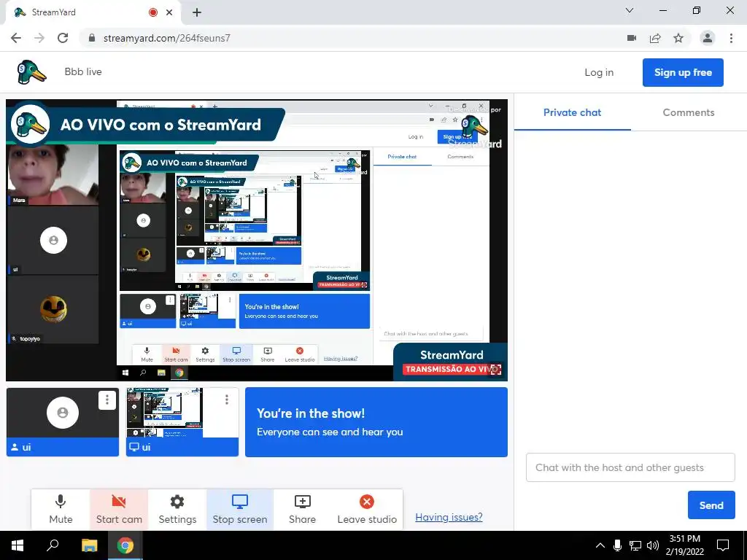Open Windows notification center
This screenshot has height=560, width=747.
pos(723,545)
